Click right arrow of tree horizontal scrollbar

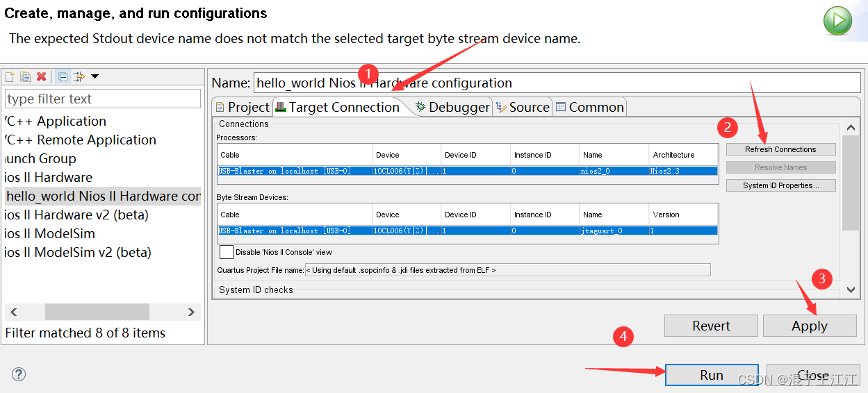pyautogui.click(x=192, y=312)
